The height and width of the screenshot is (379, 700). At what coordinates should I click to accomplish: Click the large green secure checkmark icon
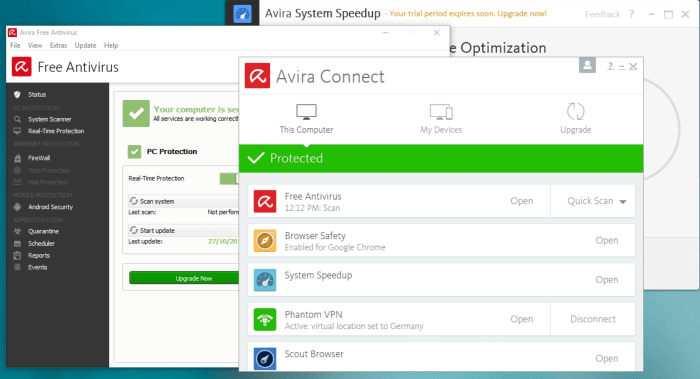coord(136,113)
